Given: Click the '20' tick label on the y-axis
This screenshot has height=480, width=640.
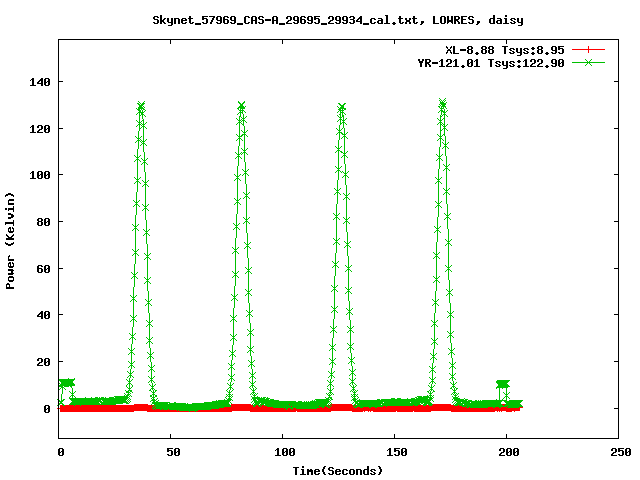Looking at the screenshot, I should click(x=43, y=362).
